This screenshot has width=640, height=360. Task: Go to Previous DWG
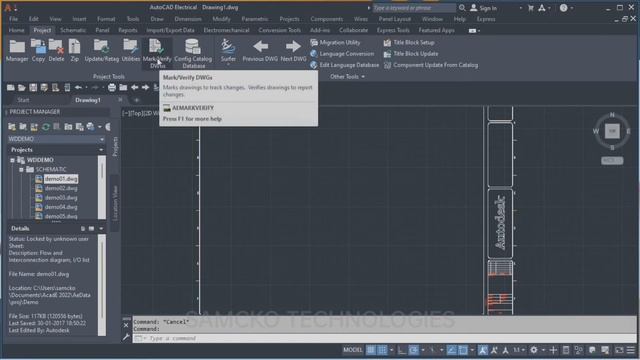coord(260,51)
